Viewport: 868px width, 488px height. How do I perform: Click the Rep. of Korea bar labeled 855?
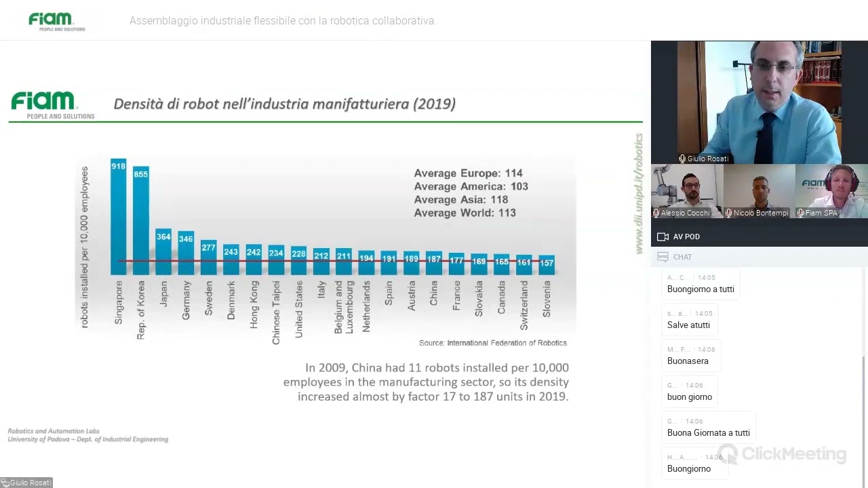coord(141,221)
